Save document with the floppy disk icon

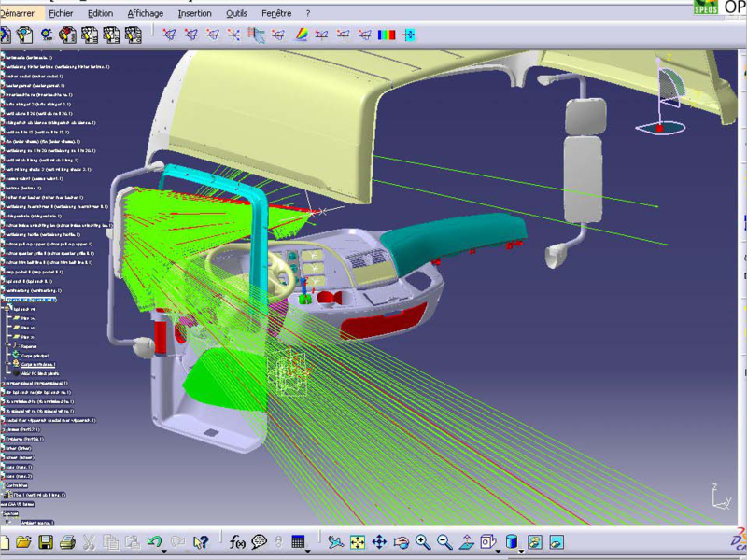point(46,541)
